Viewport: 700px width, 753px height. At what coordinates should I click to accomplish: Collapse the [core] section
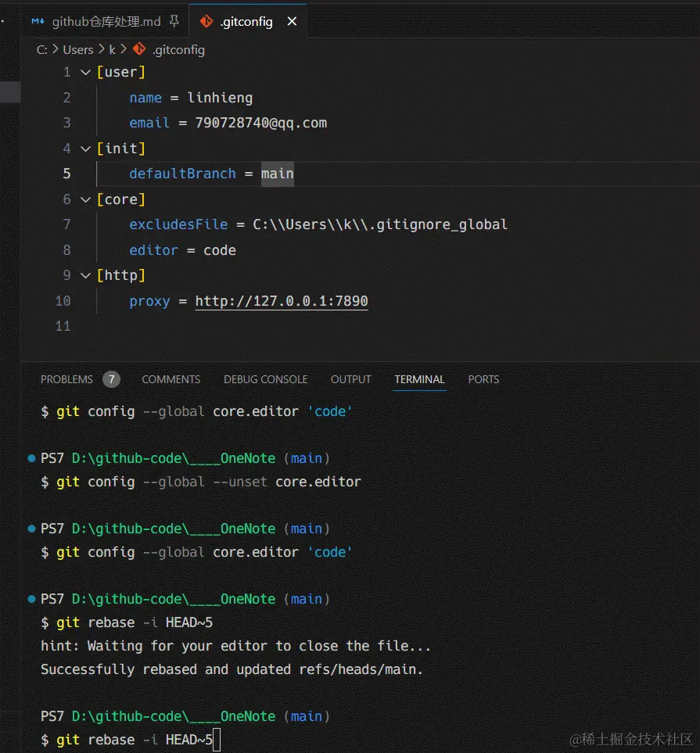pos(85,199)
